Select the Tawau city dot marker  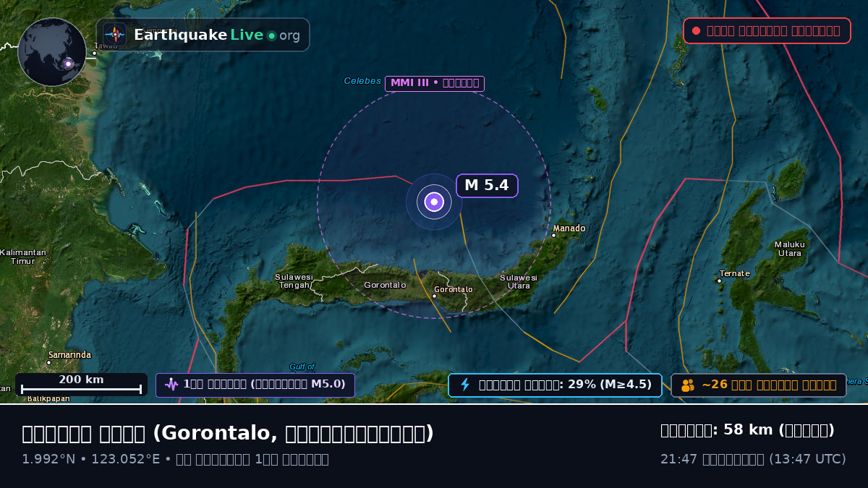[94, 53]
